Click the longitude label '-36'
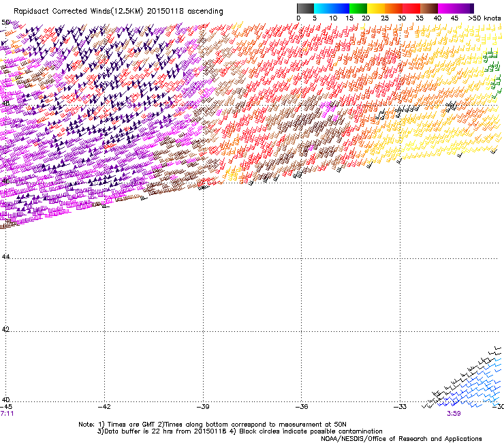Viewport: 504px width, 443px height. point(302,407)
